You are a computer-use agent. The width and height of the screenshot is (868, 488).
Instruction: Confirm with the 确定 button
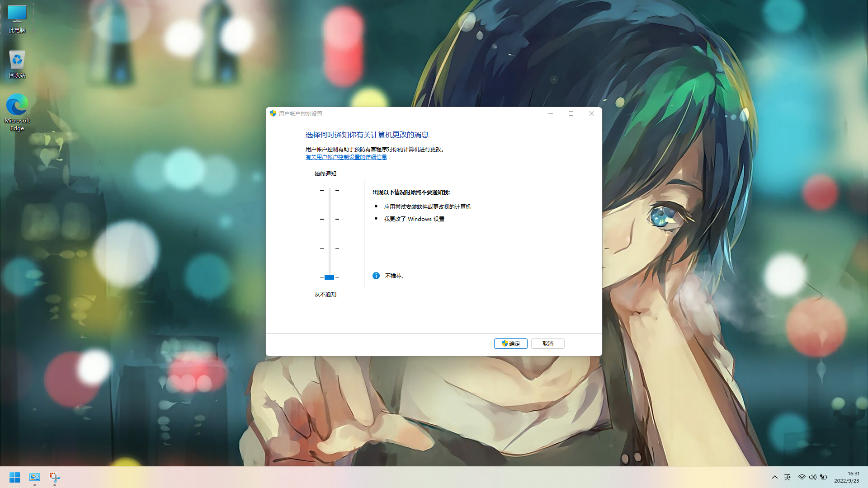(x=510, y=343)
